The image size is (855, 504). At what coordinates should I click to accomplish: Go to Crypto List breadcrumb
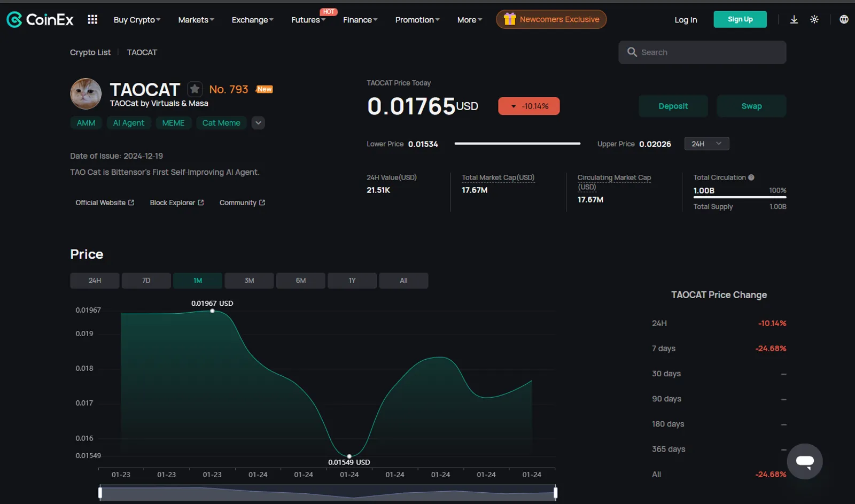[90, 52]
